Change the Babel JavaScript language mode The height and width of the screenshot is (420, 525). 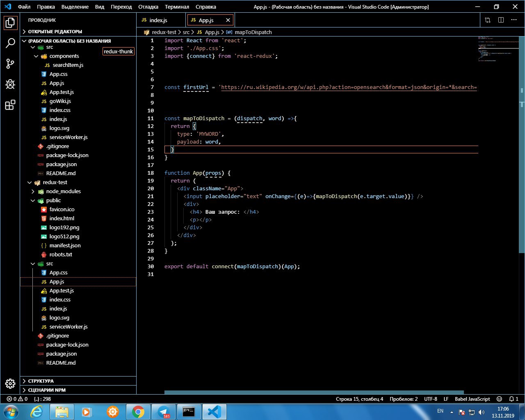(x=472, y=399)
